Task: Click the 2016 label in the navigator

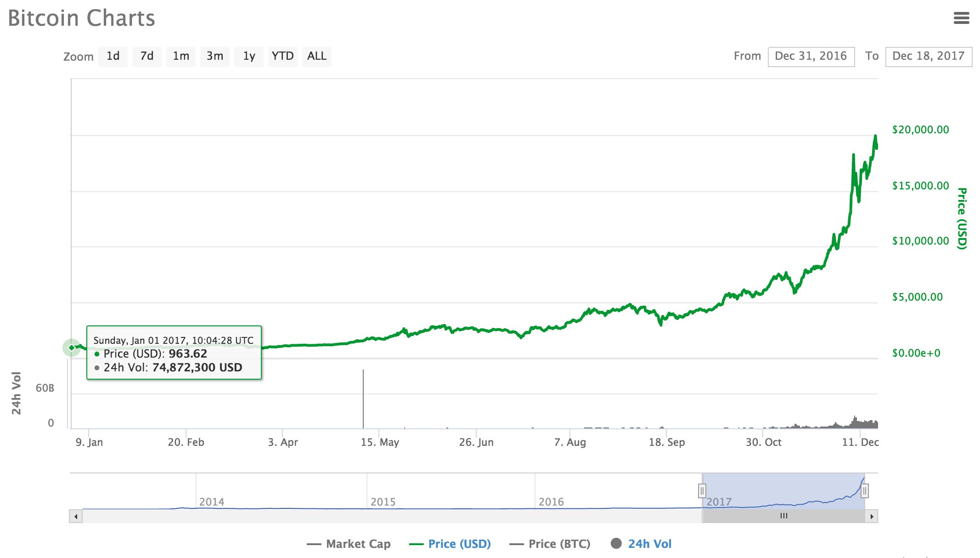Action: (551, 502)
